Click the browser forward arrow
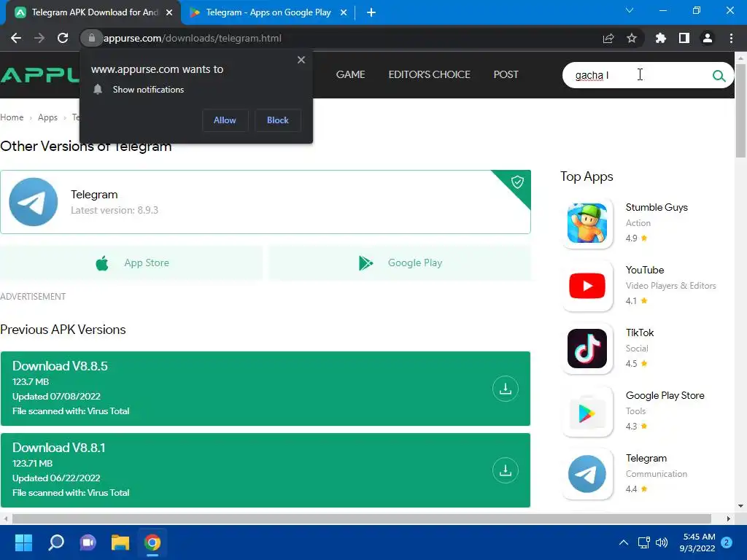 (x=39, y=38)
